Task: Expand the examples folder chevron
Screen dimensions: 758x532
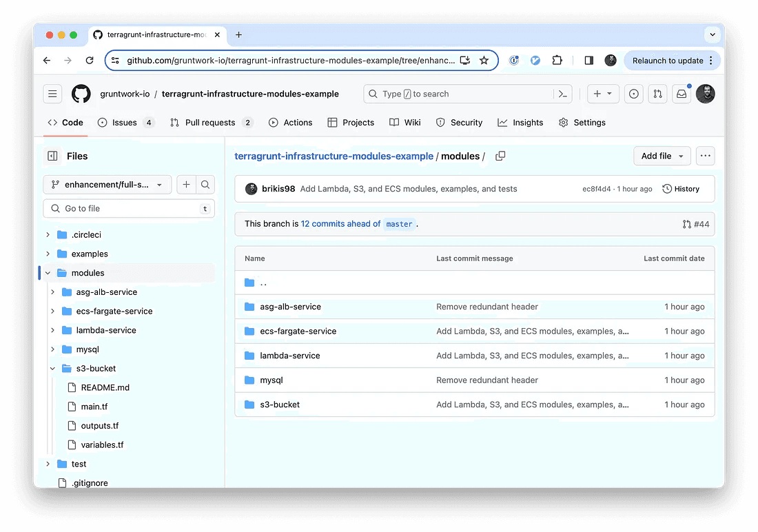Action: pos(48,254)
